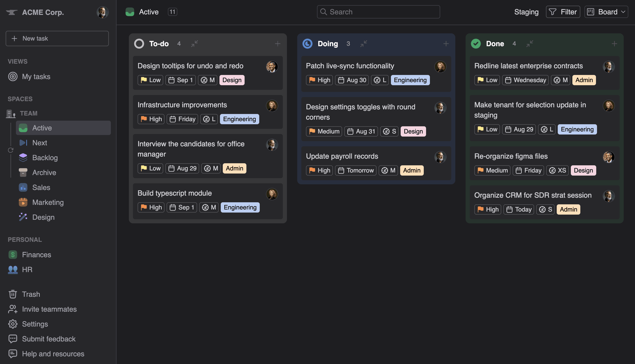This screenshot has height=364, width=635.
Task: Click the user avatar next to ACME Corp.
Action: click(102, 12)
